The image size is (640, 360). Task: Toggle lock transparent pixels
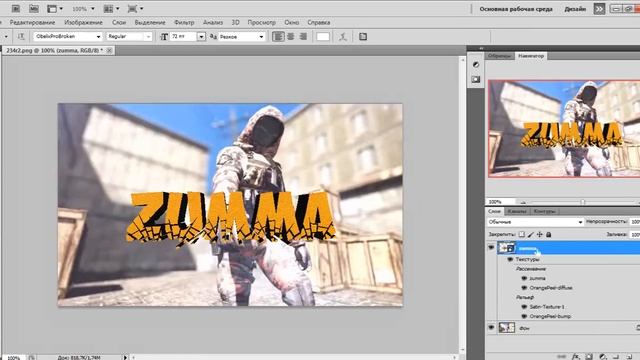[x=522, y=234]
